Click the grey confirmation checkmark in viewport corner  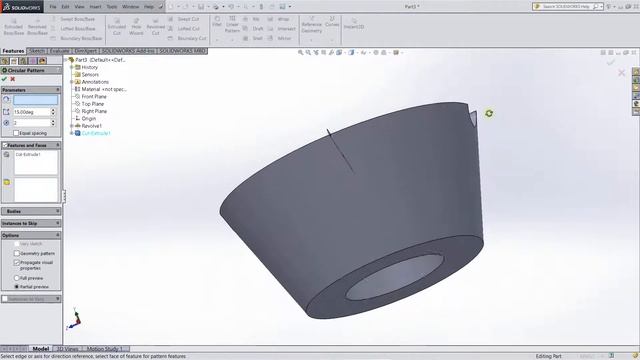click(x=611, y=62)
